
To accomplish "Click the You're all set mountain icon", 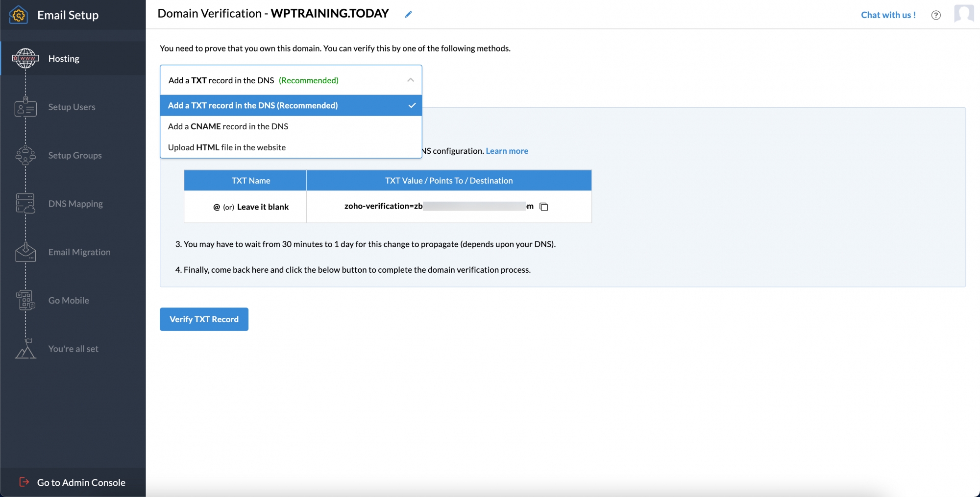I will [25, 349].
